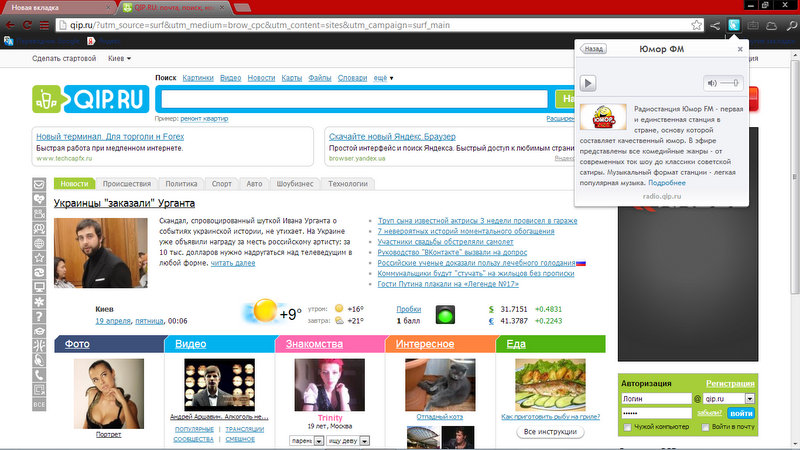Open the Фото section header
Screen dimensions: 800x450
point(77,344)
